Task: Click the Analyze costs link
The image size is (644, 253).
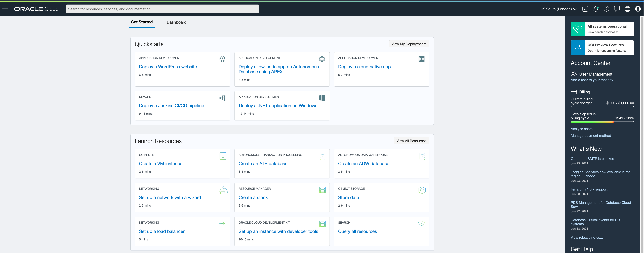Action: [582, 129]
